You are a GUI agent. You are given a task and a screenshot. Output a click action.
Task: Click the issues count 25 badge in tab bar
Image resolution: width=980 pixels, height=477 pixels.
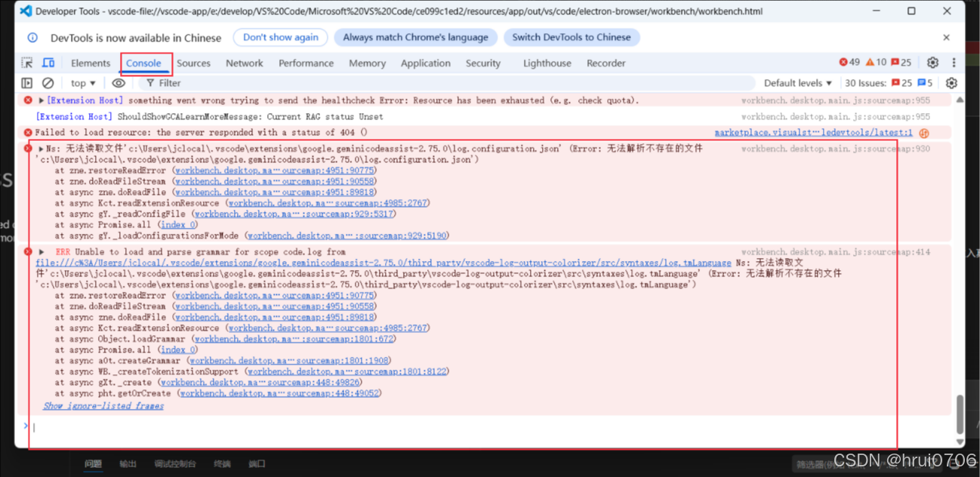click(901, 63)
